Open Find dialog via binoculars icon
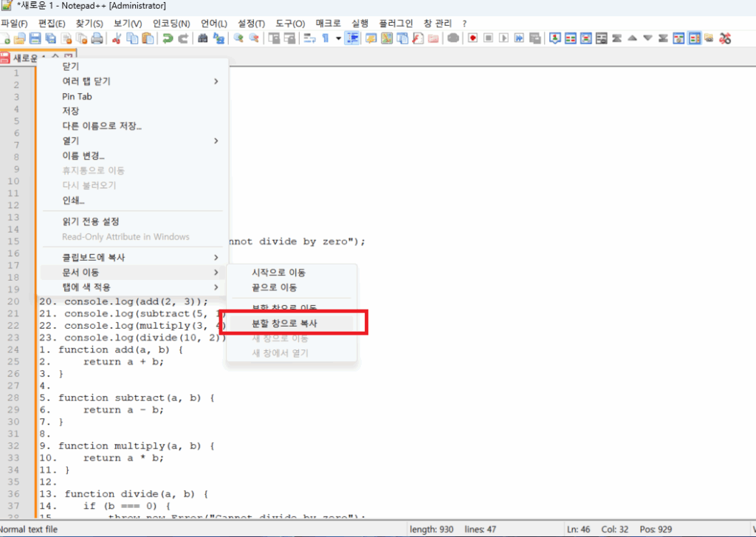Image resolution: width=756 pixels, height=537 pixels. 203,38
